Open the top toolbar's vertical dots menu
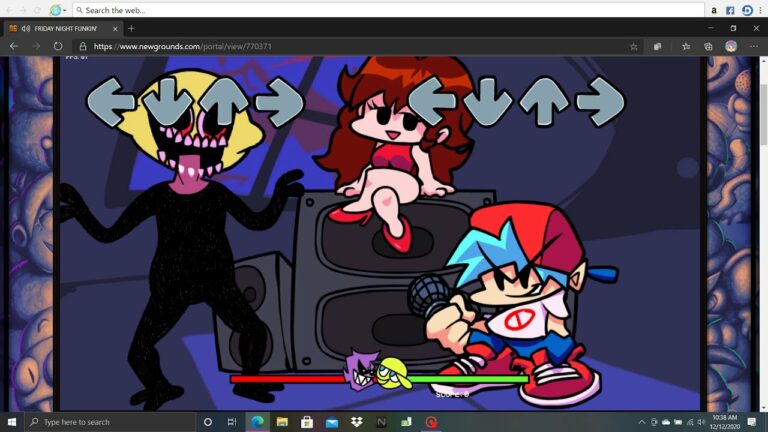Viewport: 768px width, 432px height. click(x=761, y=10)
